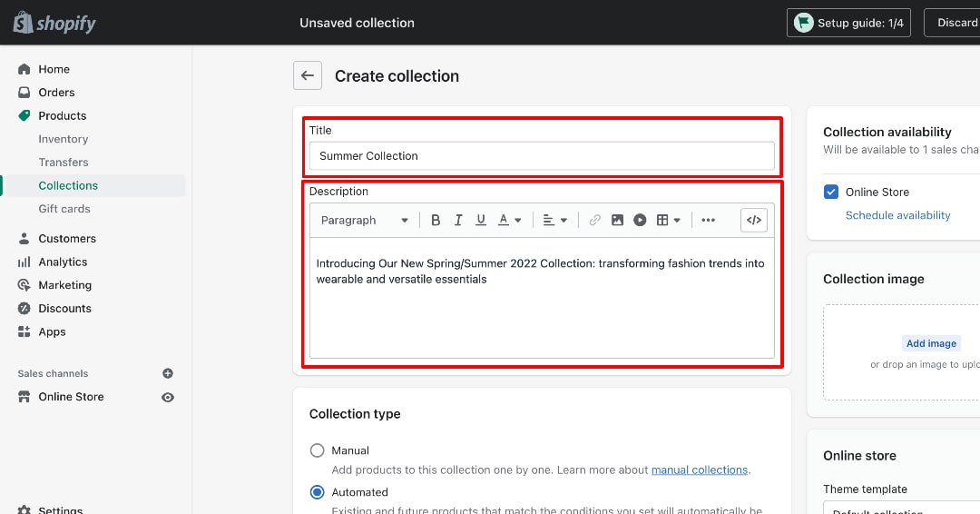
Task: Click the Online Store shop icon
Action: point(24,397)
